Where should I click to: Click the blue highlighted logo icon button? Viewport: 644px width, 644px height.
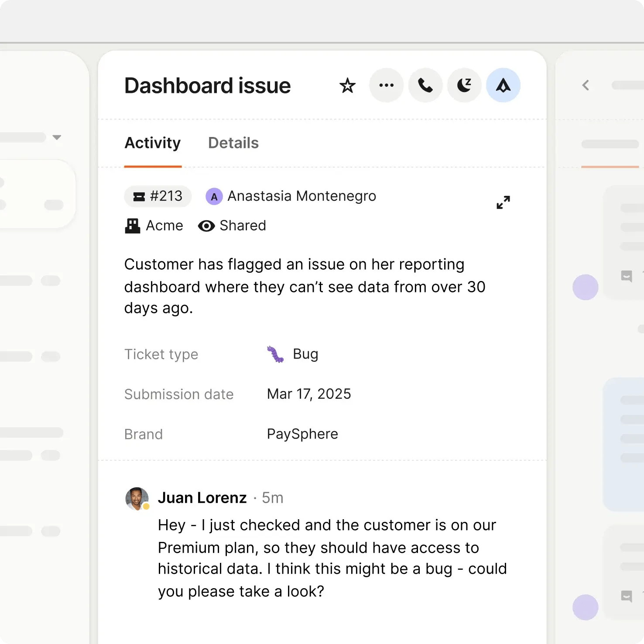click(503, 86)
